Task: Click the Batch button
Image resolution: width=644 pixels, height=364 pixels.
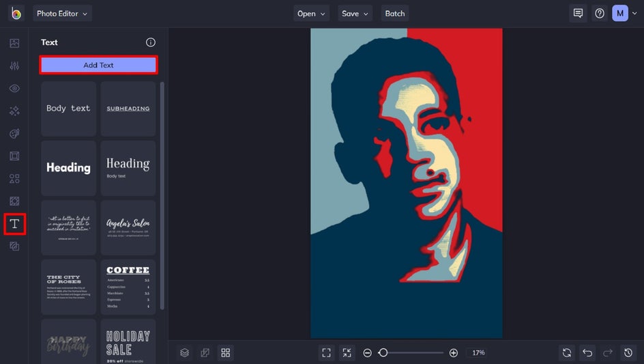Action: coord(395,14)
